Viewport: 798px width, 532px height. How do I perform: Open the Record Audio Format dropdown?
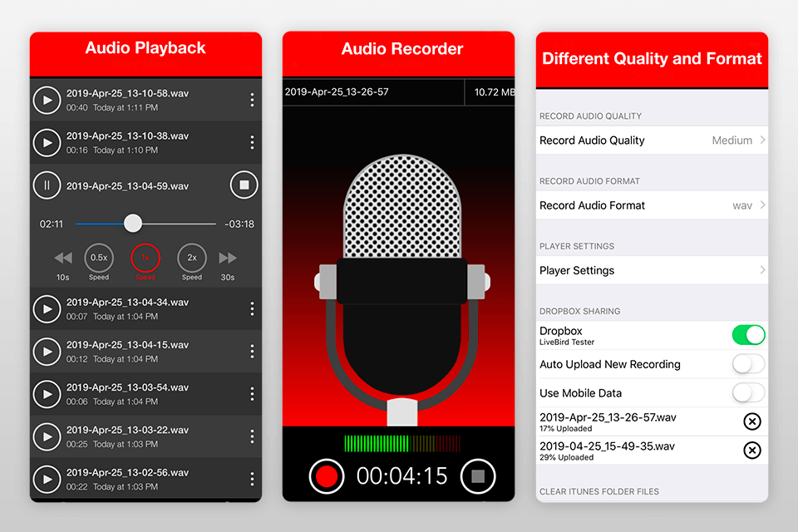point(652,204)
